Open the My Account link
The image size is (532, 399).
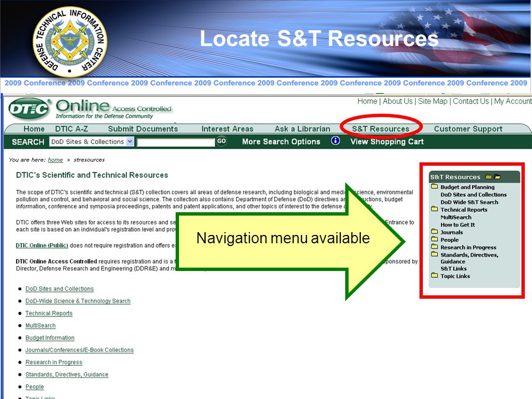click(x=513, y=101)
